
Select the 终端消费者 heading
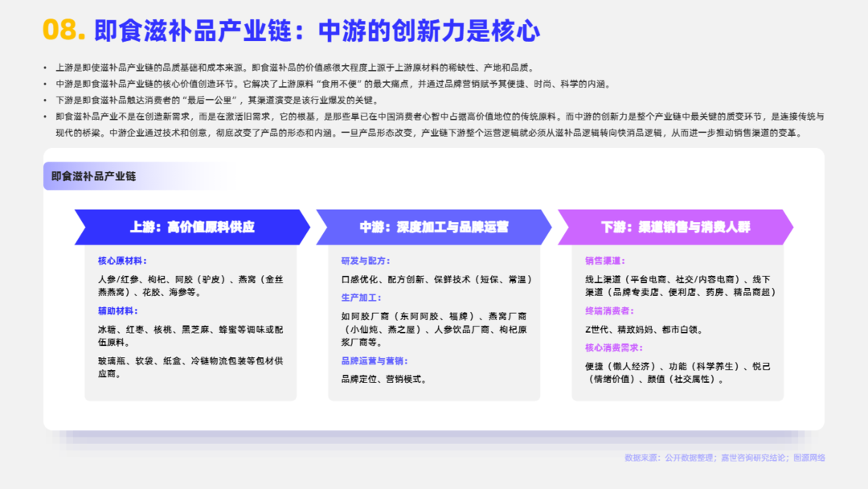[x=609, y=310]
